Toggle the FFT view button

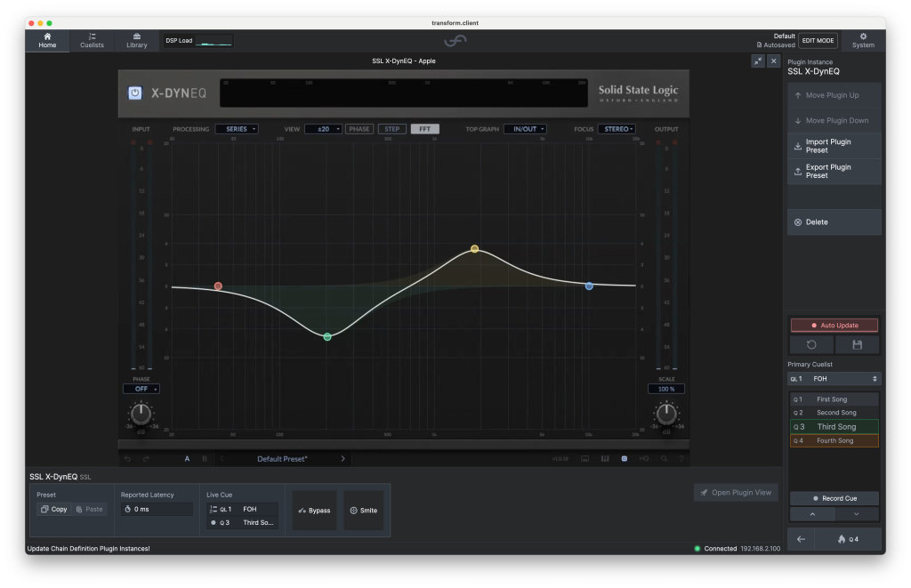424,129
